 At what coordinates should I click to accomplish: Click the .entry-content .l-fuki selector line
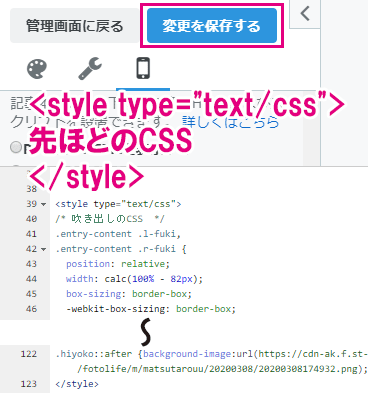[118, 234]
